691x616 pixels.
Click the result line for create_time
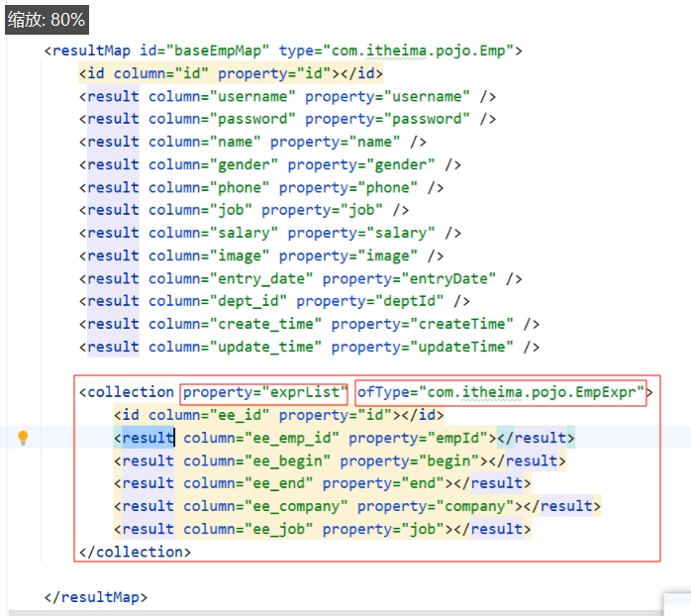(x=309, y=324)
